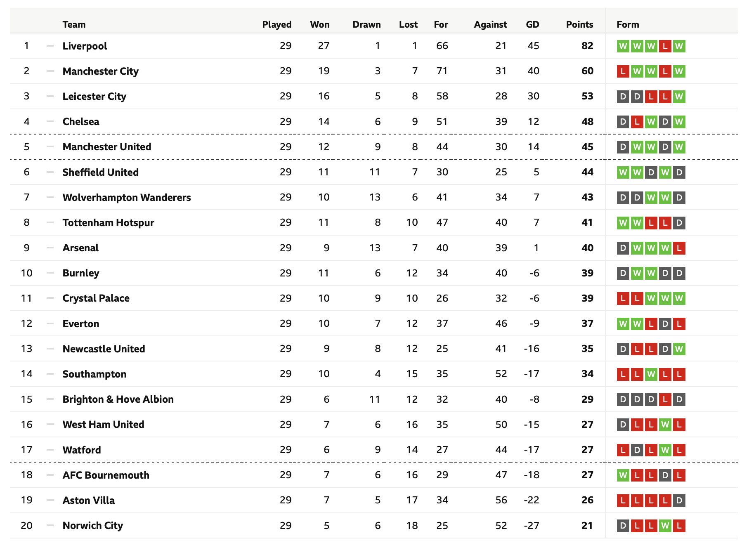Open the Wolverhampton Wanderers team link
The height and width of the screenshot is (543, 756).
(127, 197)
